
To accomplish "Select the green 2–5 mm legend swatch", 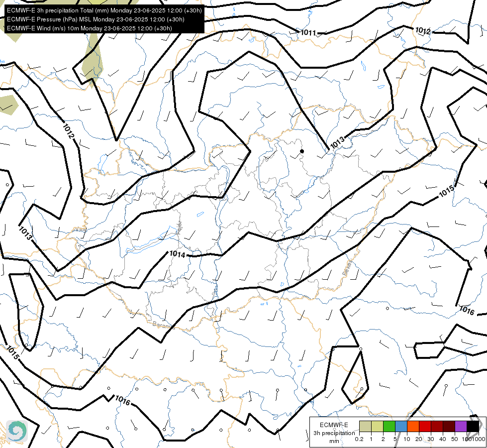I will (389, 426).
